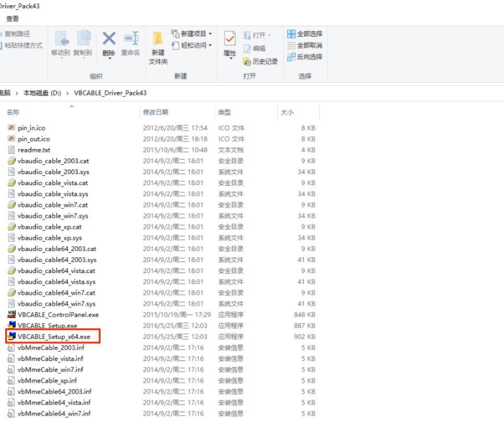This screenshot has height=425, width=504.
Task: Select the vbaudio_cable64_vista.cat file name
Action: 56,271
